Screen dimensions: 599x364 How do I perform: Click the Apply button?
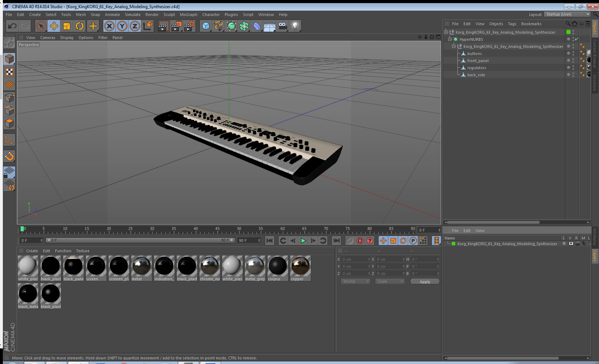(x=425, y=281)
